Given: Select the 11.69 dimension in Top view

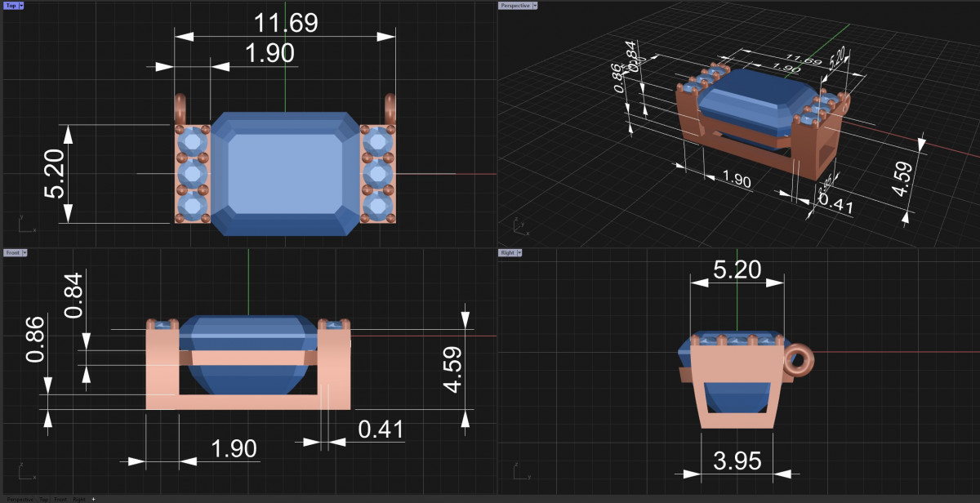Looking at the screenshot, I should [285, 23].
